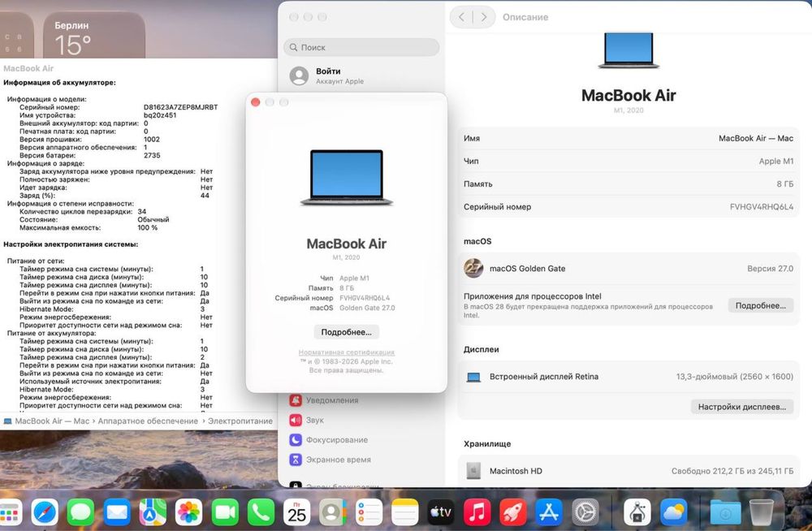Image resolution: width=812 pixels, height=531 pixels.
Task: Click the Golden Gate 27.0 value in About window
Action: pyautogui.click(x=367, y=308)
